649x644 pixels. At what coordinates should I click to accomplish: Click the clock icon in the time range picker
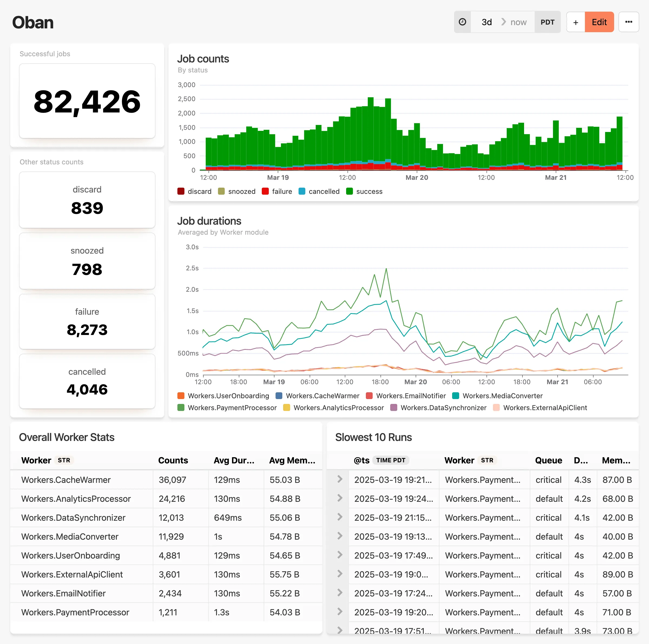click(x=462, y=22)
